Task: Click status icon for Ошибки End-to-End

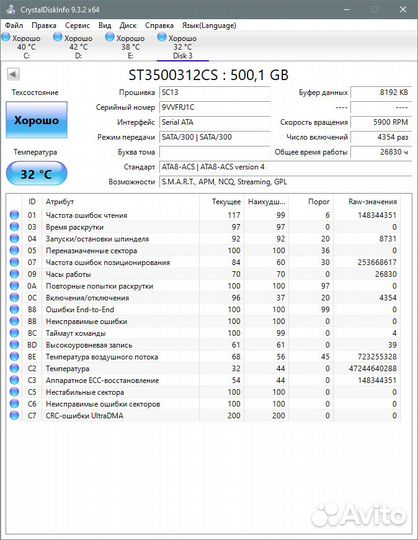Action: click(14, 309)
